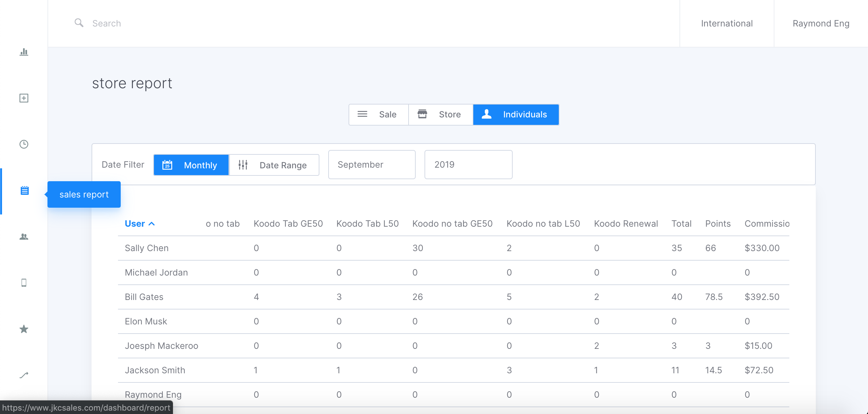Image resolution: width=868 pixels, height=414 pixels.
Task: Open the star sidebar icon
Action: pyautogui.click(x=24, y=329)
